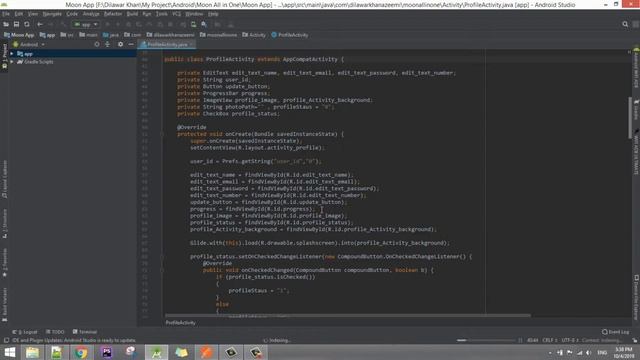Open the TODO tool window
Viewport: 640px width, 360px height.
pyautogui.click(x=55, y=332)
